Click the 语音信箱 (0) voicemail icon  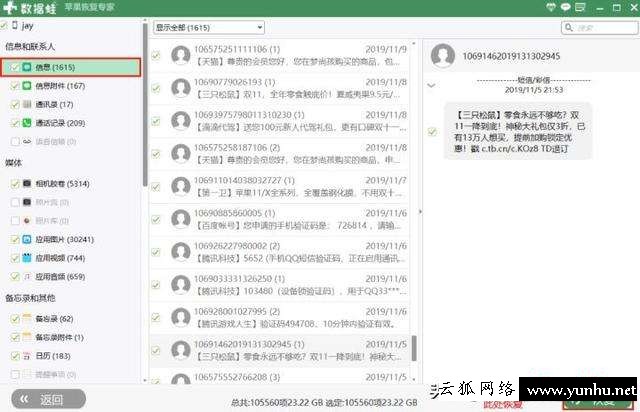click(x=27, y=141)
